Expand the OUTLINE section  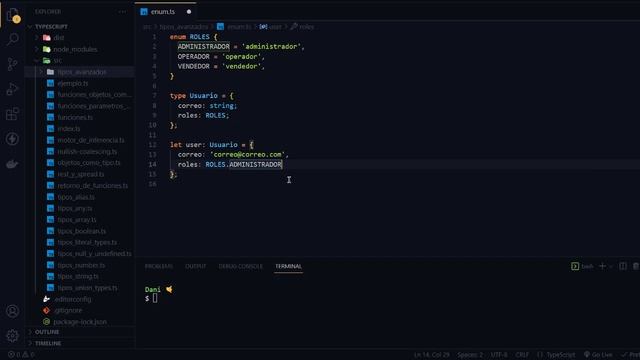(x=30, y=332)
